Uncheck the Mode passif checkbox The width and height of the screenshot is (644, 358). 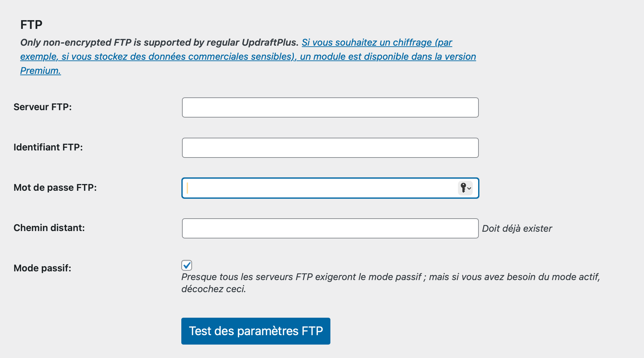187,265
